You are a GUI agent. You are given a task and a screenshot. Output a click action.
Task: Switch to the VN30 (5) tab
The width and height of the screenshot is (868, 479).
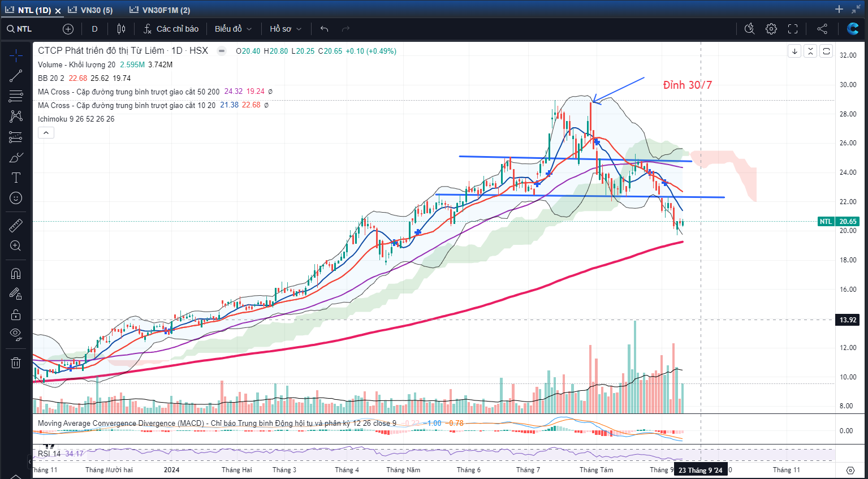(90, 10)
